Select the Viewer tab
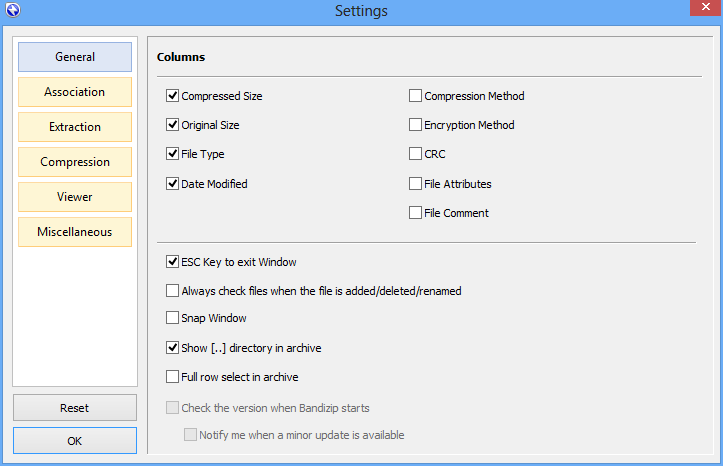Image resolution: width=723 pixels, height=466 pixels. (x=75, y=197)
